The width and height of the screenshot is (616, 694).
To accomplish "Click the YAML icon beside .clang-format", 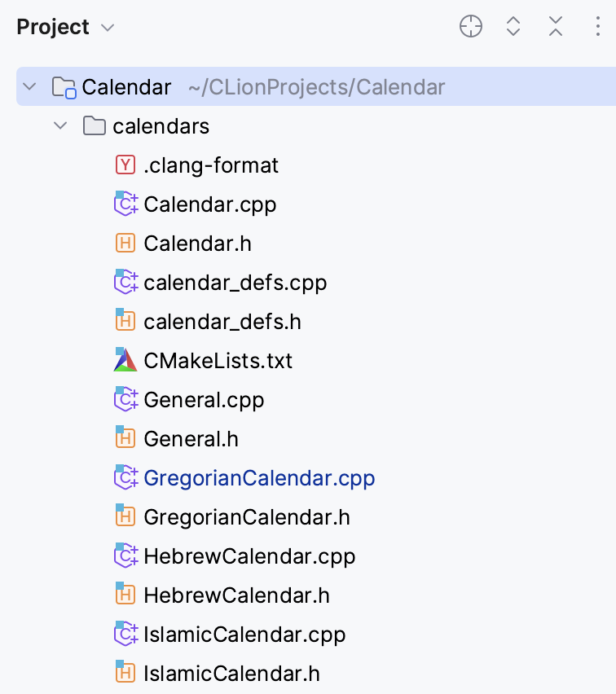I will click(125, 165).
